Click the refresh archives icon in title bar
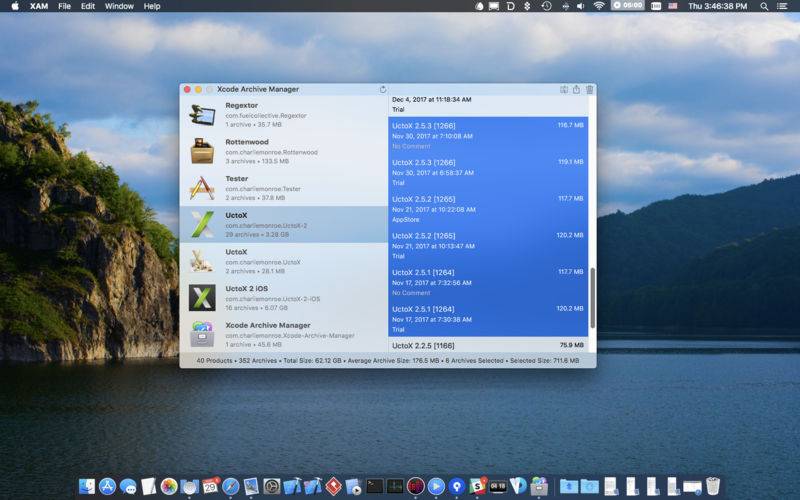The width and height of the screenshot is (800, 500). (x=383, y=89)
